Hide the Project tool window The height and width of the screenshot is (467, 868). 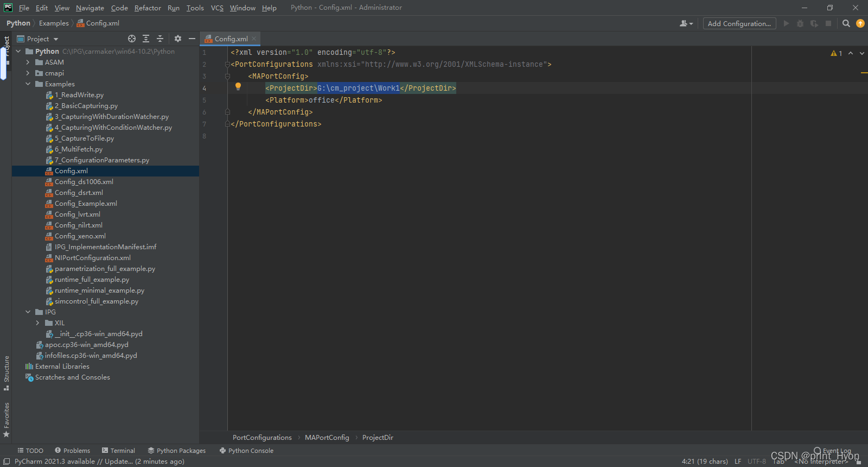192,39
